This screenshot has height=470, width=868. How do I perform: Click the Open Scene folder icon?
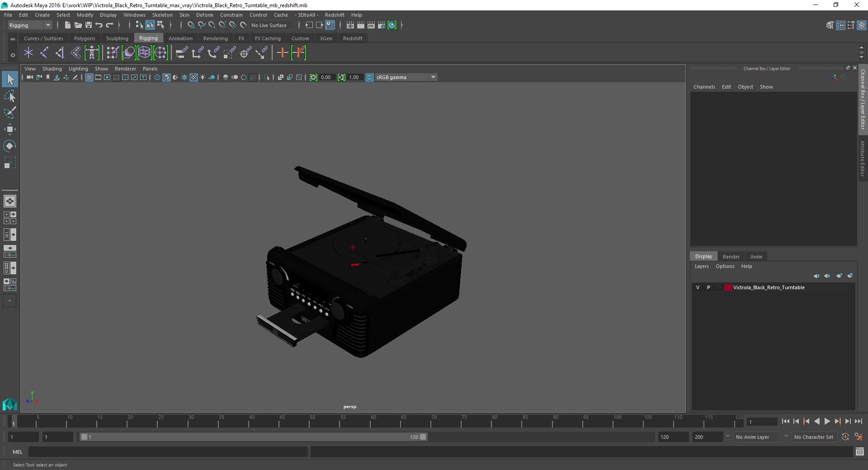pyautogui.click(x=78, y=25)
